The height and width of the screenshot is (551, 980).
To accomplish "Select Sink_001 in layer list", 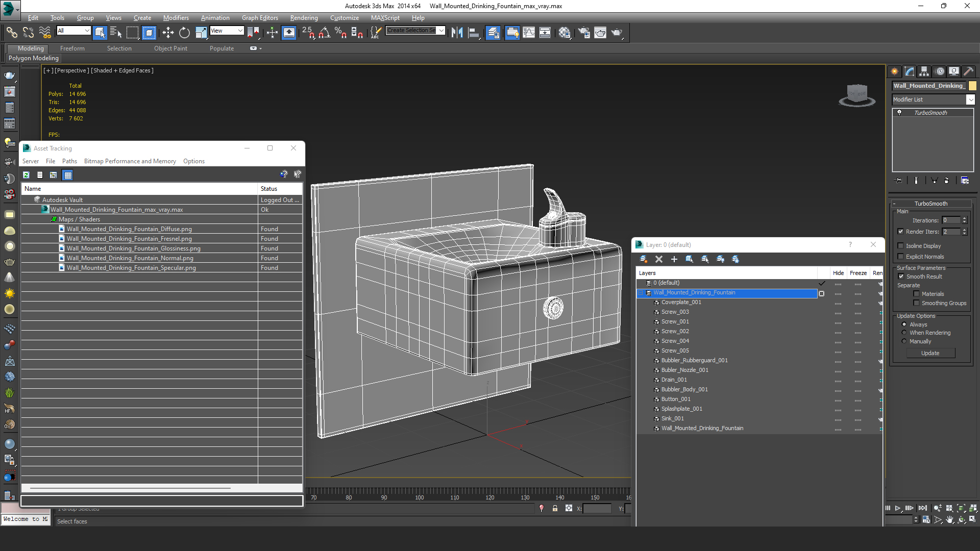I will (x=672, y=419).
